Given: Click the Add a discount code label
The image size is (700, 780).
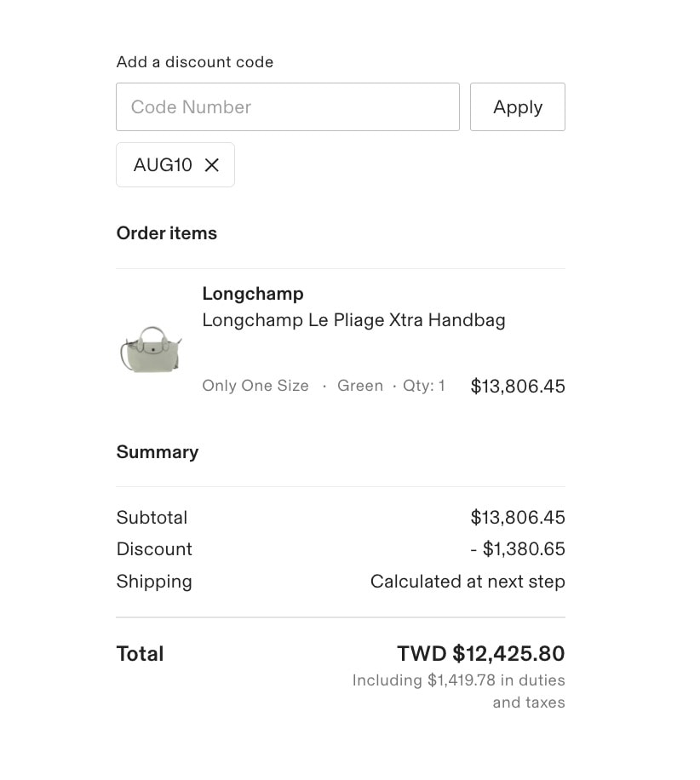Looking at the screenshot, I should tap(195, 62).
